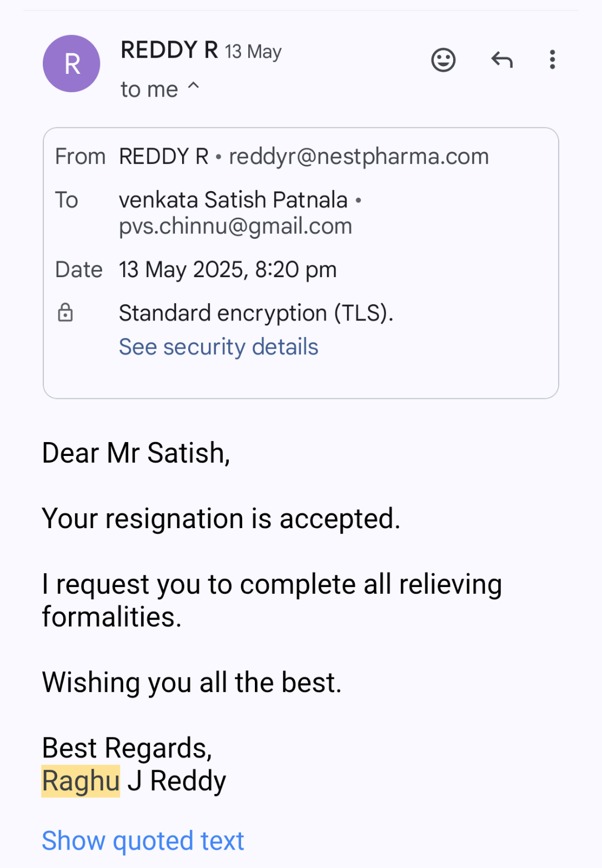Click the recipient address pvs.chinnu@gmail.com
The image size is (602, 868).
tap(235, 226)
